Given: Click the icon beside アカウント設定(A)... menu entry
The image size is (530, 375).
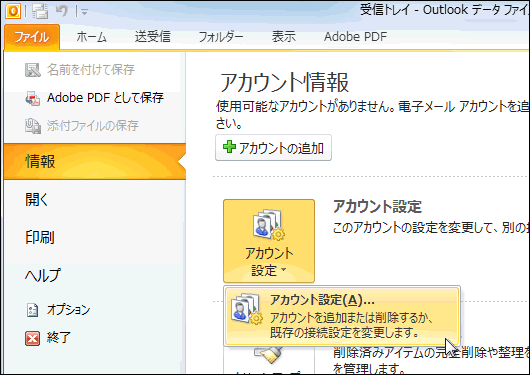Looking at the screenshot, I should pyautogui.click(x=246, y=309).
